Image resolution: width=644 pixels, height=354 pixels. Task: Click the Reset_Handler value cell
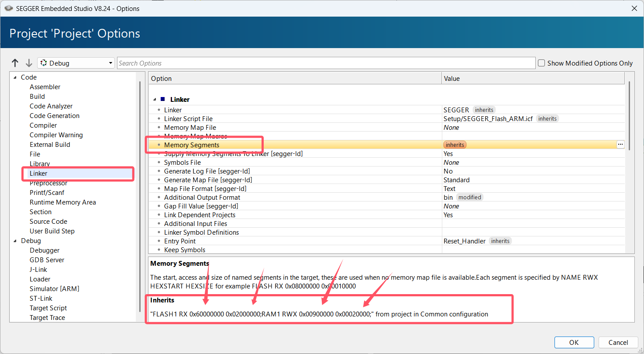pos(533,241)
